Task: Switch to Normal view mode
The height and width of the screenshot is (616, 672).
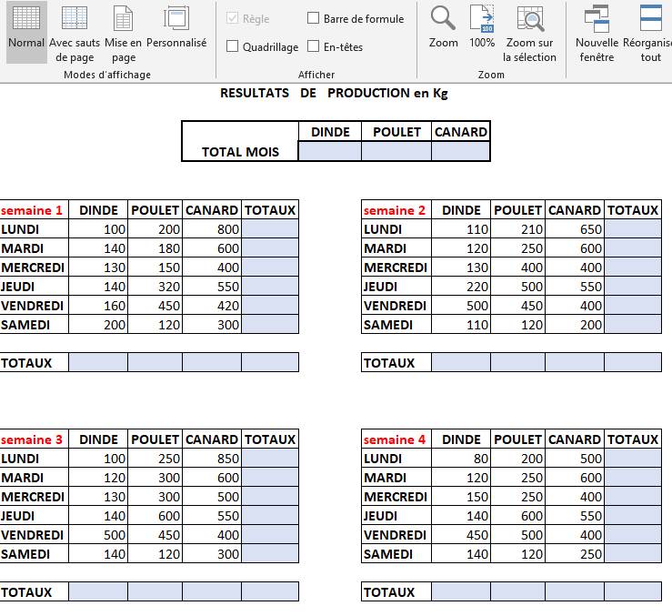Action: tap(26, 32)
